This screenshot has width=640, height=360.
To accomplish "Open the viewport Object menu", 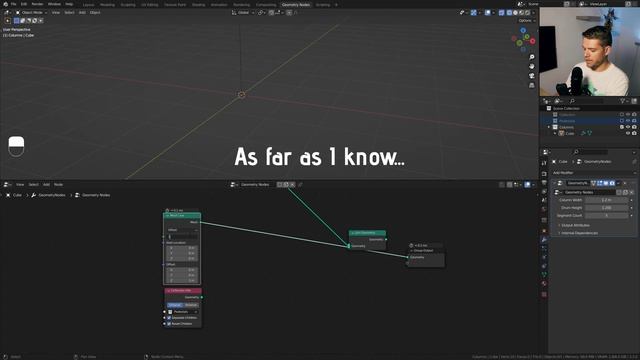I will tap(95, 13).
